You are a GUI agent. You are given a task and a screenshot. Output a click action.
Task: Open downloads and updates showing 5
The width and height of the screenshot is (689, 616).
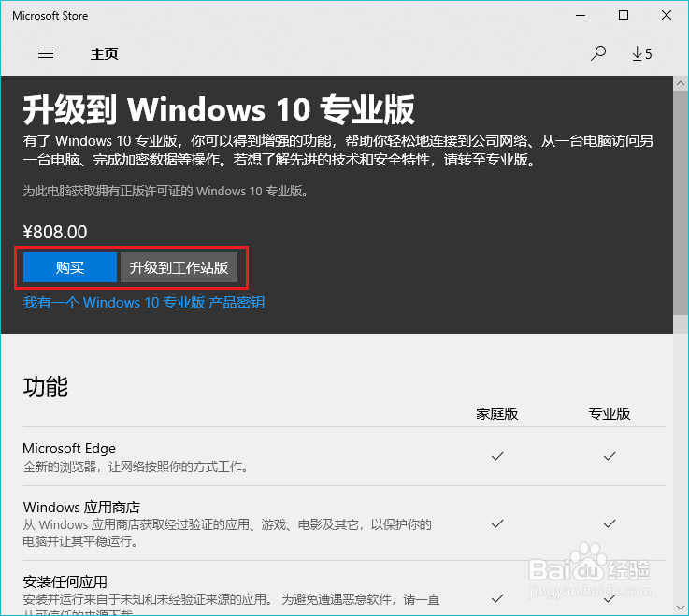point(642,53)
